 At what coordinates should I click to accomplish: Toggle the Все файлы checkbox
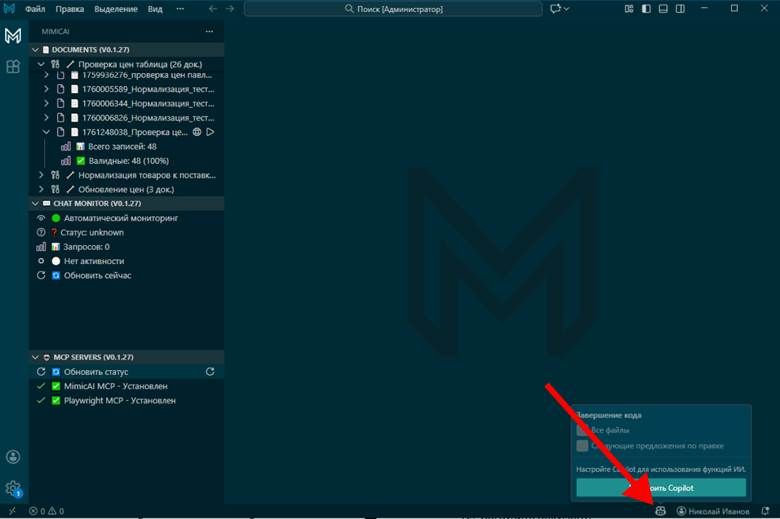tap(582, 430)
